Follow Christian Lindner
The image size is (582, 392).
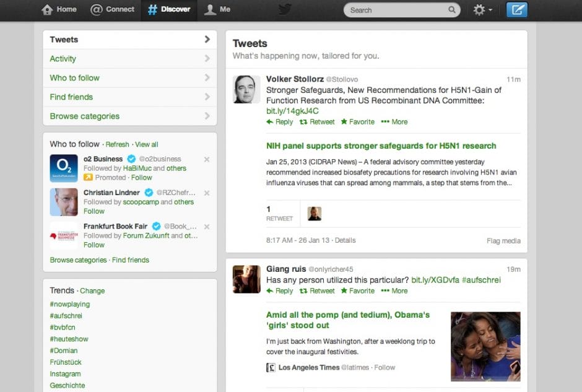(93, 211)
